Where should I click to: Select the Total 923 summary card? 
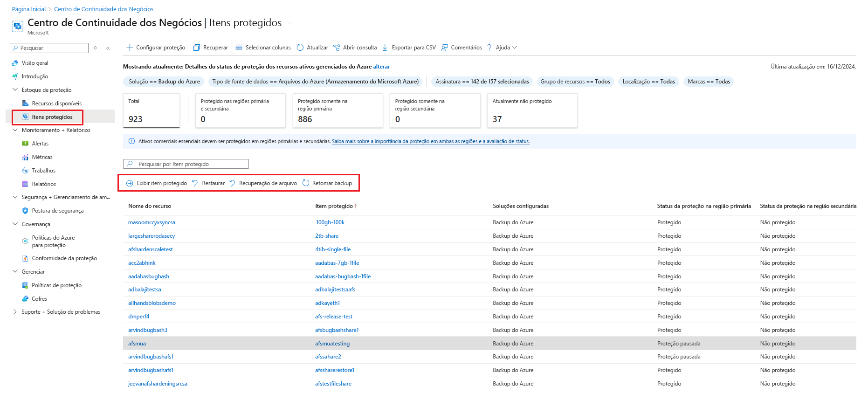click(152, 110)
